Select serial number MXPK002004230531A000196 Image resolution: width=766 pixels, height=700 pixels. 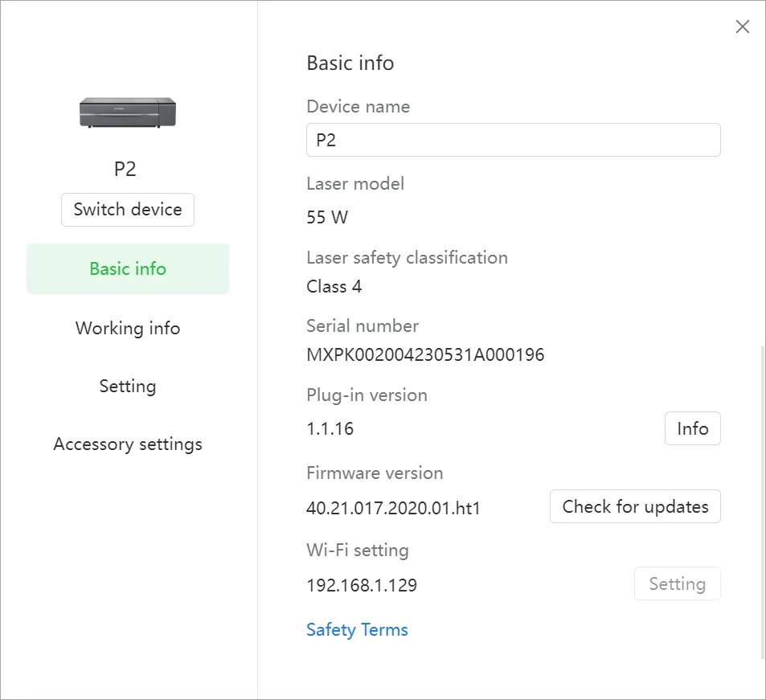[x=425, y=354]
